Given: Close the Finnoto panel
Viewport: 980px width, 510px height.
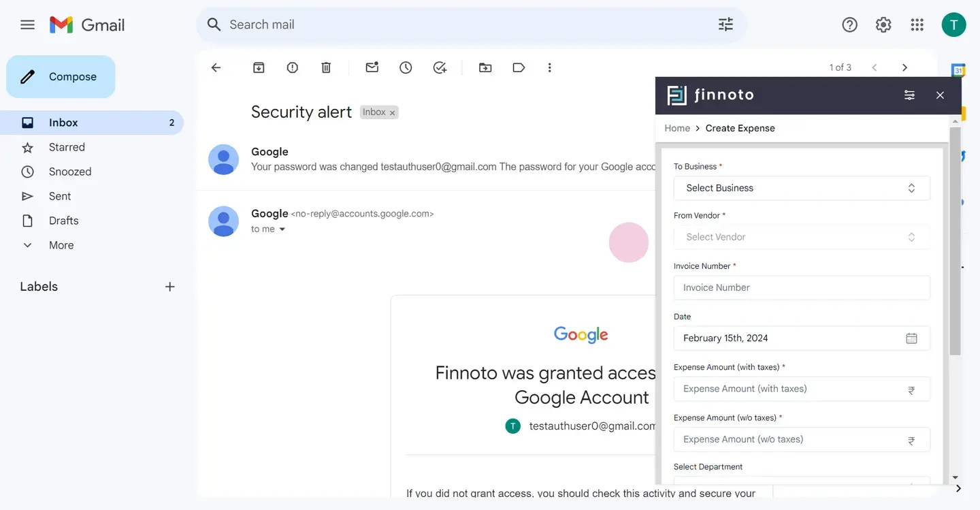Looking at the screenshot, I should click(940, 95).
